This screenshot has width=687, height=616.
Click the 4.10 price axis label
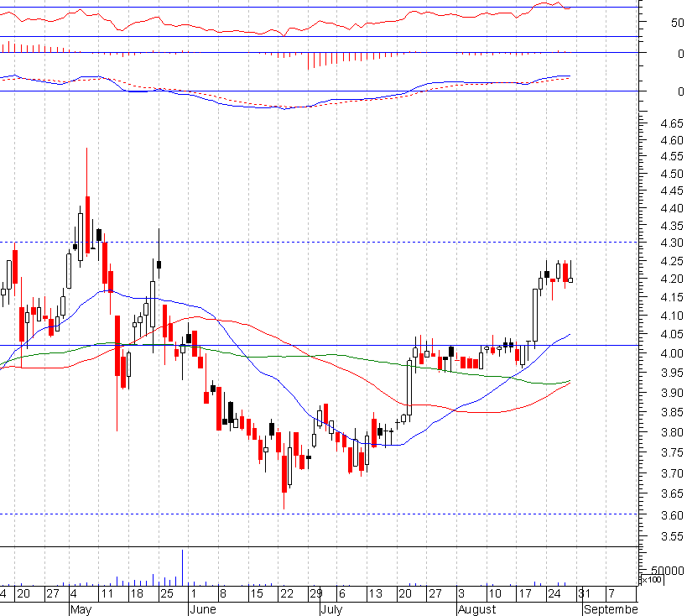pyautogui.click(x=672, y=316)
